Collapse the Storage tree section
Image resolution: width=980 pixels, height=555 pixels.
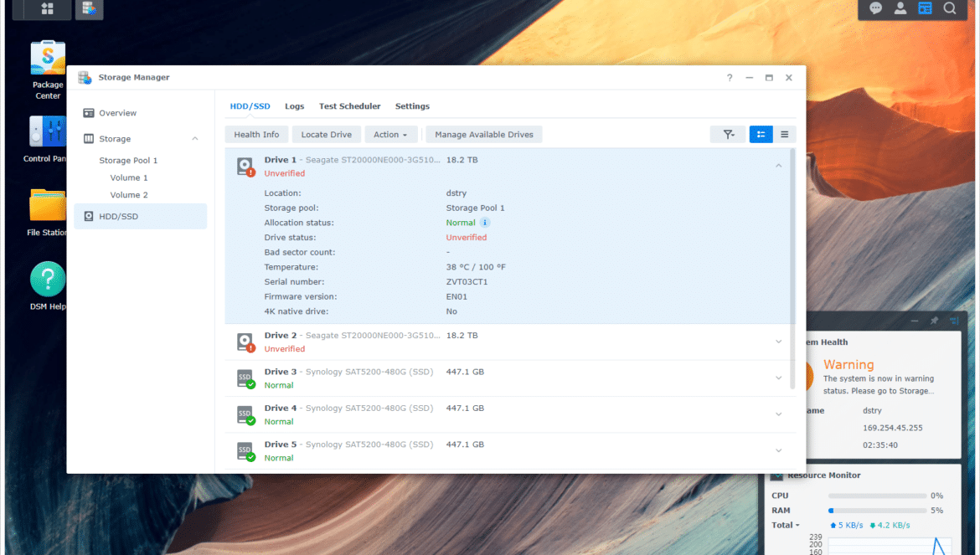(195, 139)
